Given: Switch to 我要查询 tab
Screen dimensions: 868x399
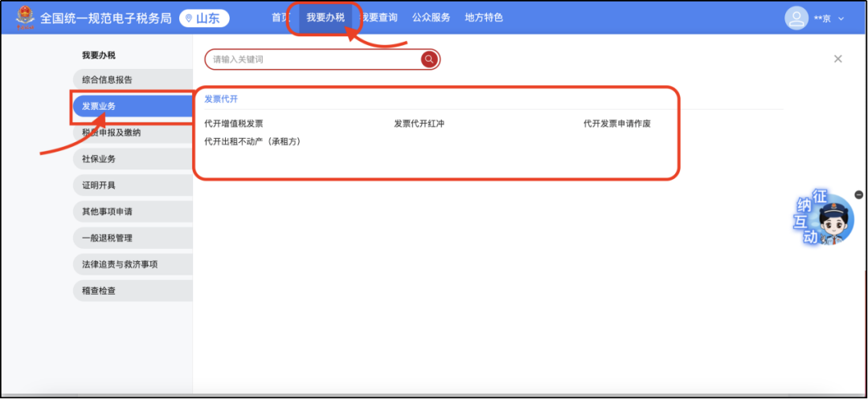Looking at the screenshot, I should tap(379, 18).
